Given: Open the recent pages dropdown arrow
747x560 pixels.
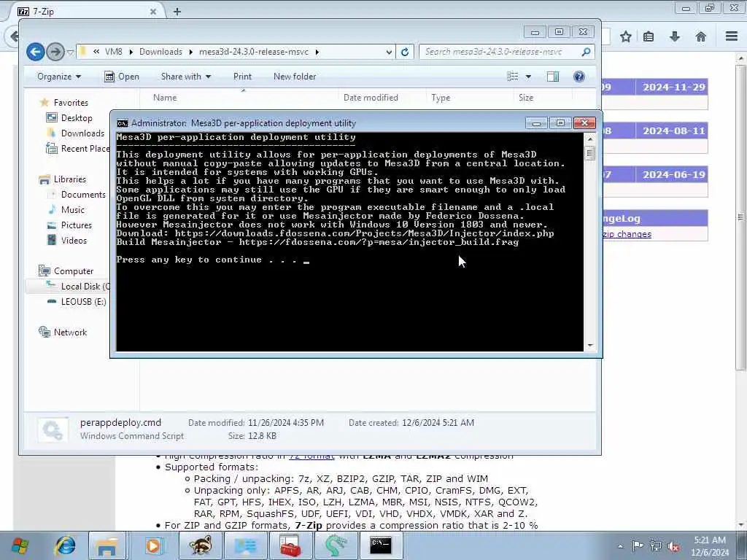Looking at the screenshot, I should click(70, 52).
